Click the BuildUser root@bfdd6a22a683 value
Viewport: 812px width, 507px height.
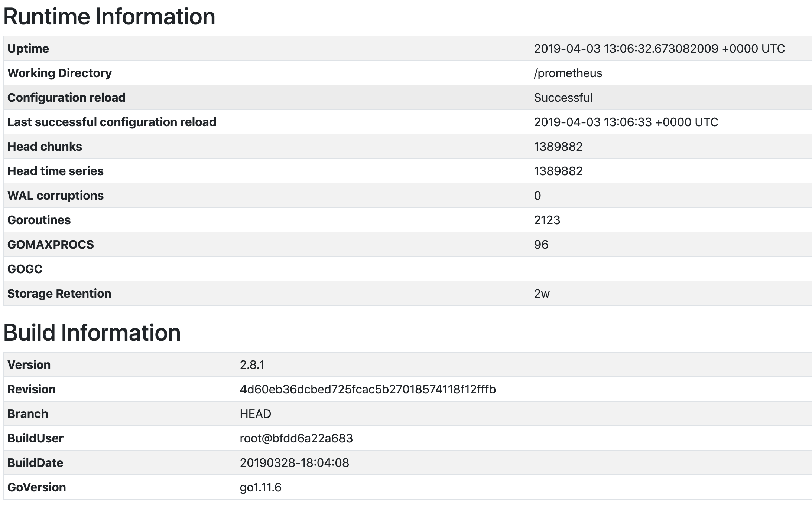(296, 438)
